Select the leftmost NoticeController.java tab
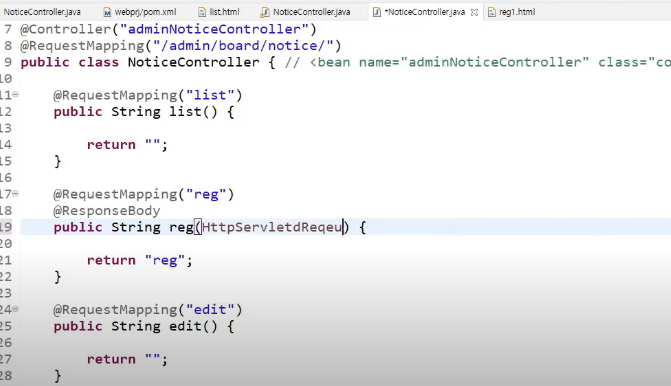 tap(42, 12)
